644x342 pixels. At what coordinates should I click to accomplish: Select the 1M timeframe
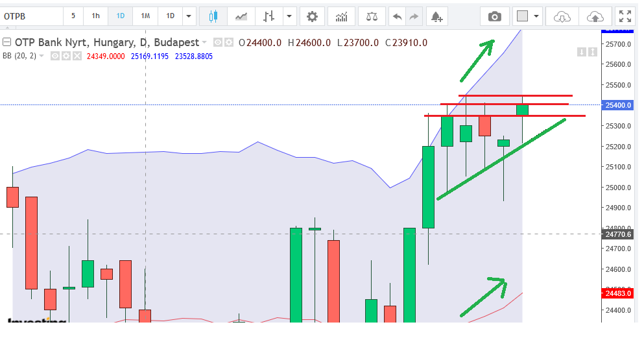tap(145, 16)
